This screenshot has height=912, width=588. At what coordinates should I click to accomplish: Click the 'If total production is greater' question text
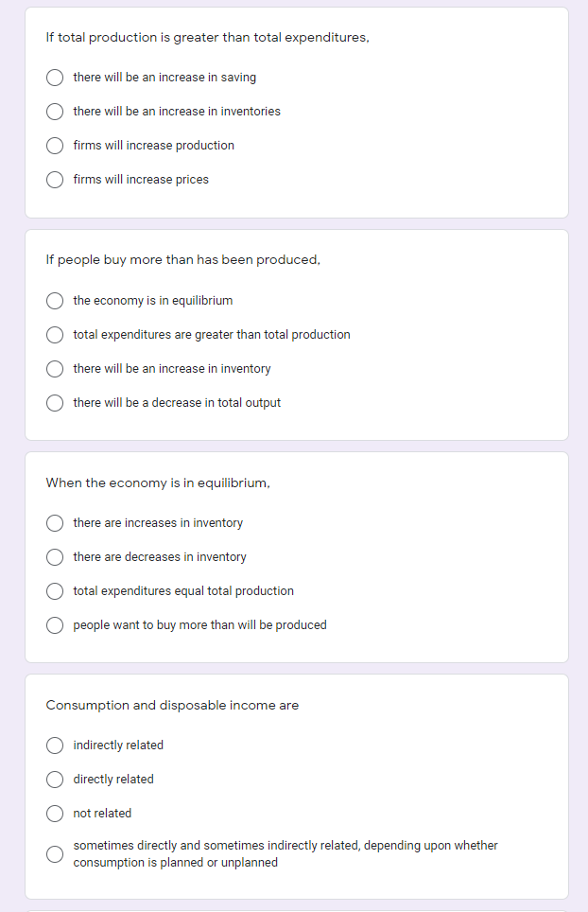[x=207, y=37]
